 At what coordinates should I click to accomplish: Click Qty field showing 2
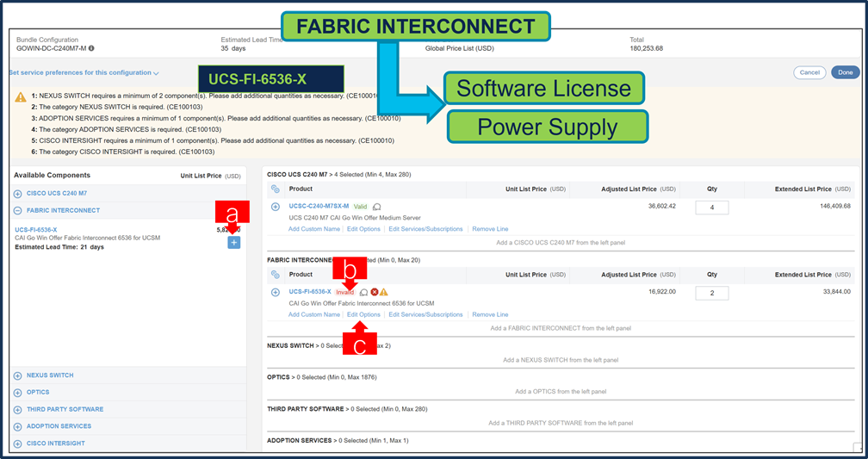[x=712, y=294]
